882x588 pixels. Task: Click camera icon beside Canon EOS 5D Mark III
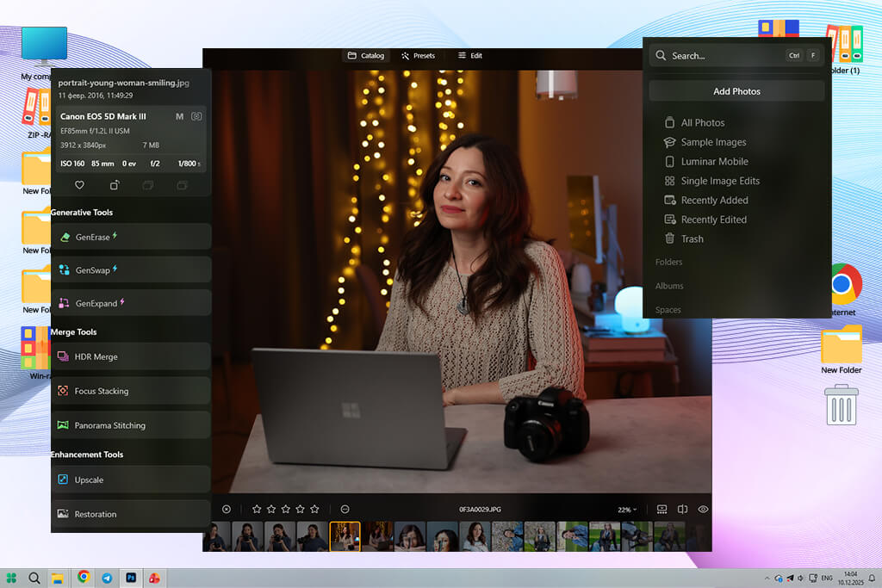(196, 116)
